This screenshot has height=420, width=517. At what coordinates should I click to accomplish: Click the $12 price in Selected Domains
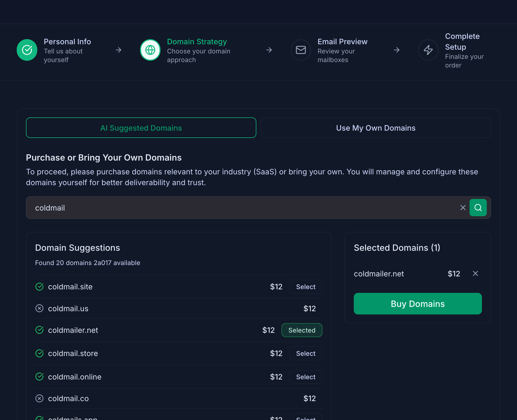(454, 274)
